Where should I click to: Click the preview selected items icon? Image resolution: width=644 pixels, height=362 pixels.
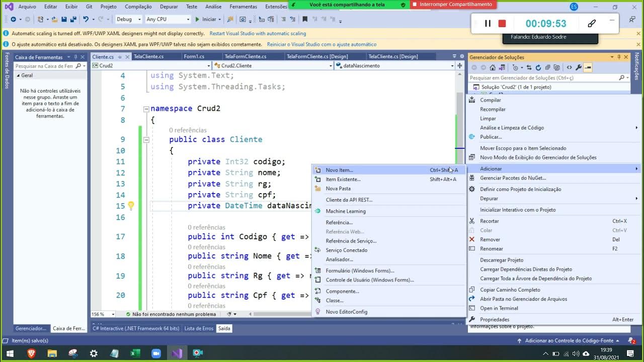[588, 67]
